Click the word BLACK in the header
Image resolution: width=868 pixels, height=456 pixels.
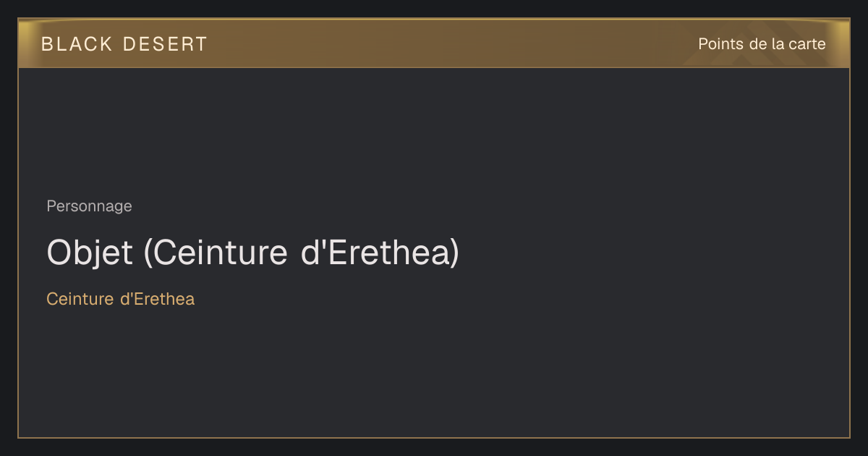[77, 44]
